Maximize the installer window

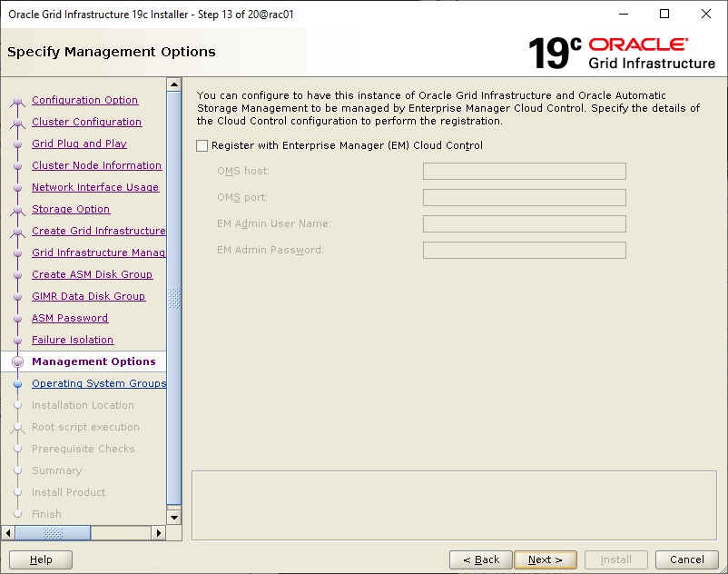click(664, 14)
